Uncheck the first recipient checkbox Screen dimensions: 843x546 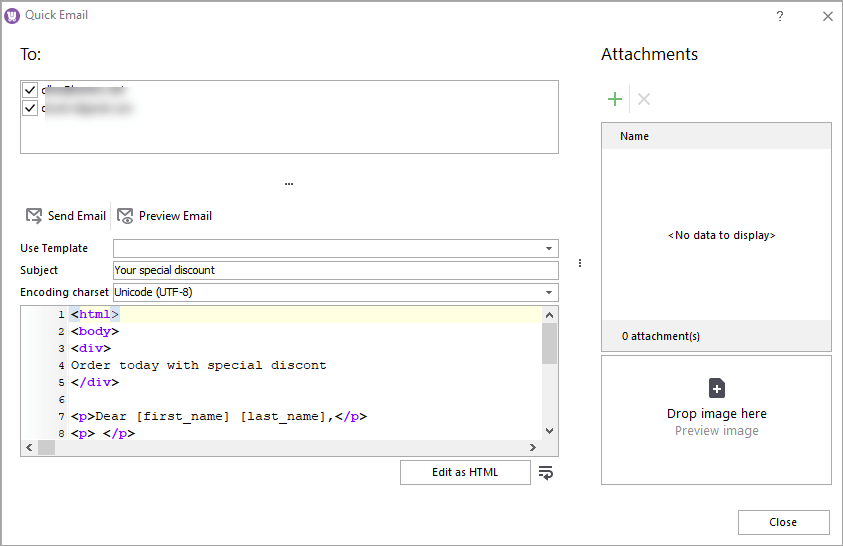pos(30,90)
